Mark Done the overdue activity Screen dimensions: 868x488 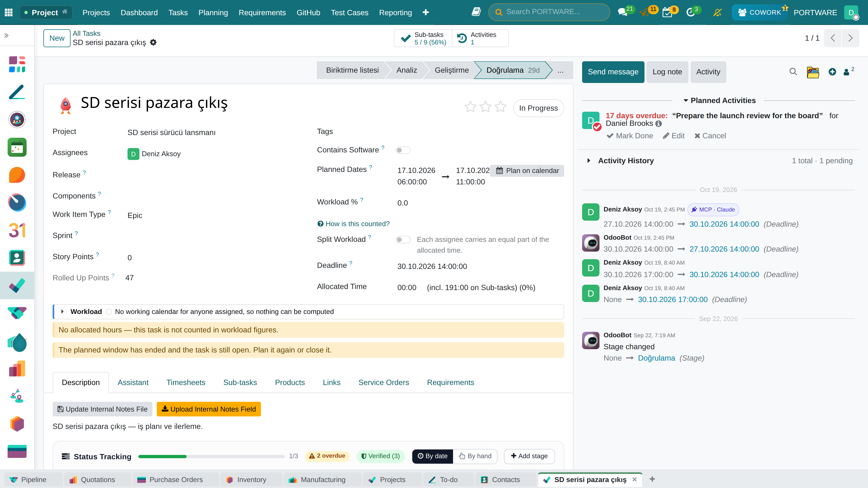point(629,136)
